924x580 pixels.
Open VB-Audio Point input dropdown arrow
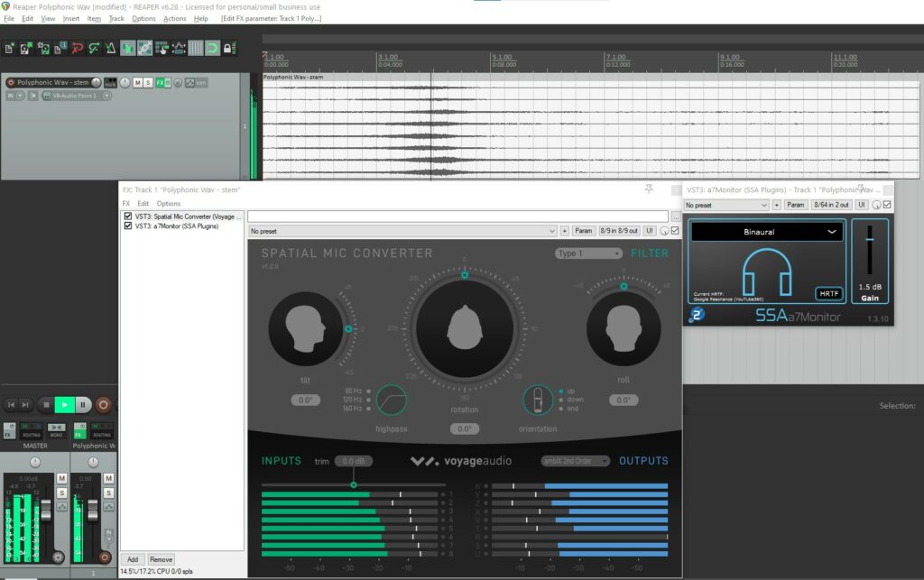pos(106,96)
